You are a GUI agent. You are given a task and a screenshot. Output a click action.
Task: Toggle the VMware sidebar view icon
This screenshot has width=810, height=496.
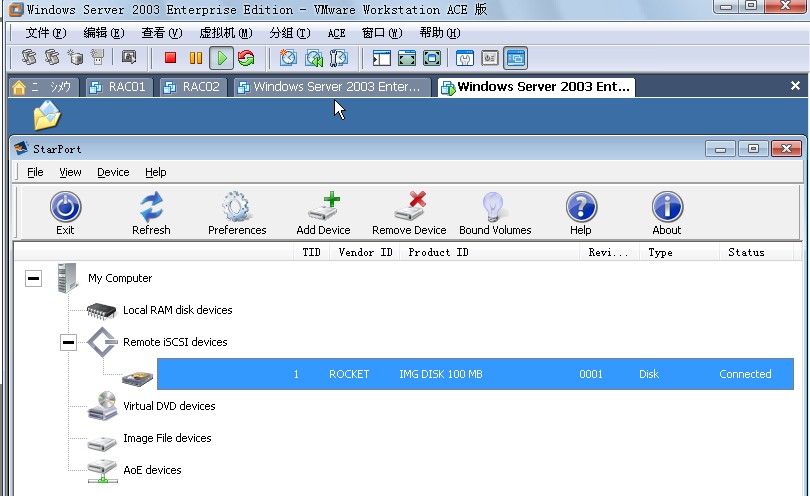382,58
